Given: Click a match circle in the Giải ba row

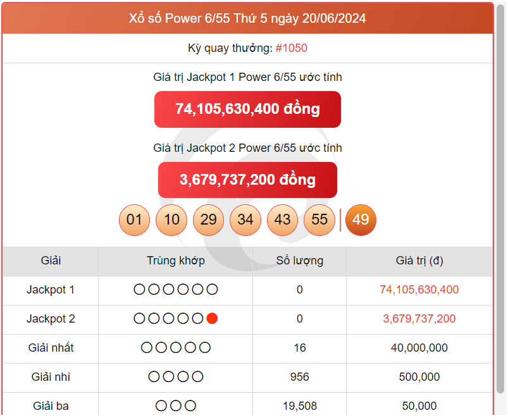Looking at the screenshot, I should coord(176,405).
